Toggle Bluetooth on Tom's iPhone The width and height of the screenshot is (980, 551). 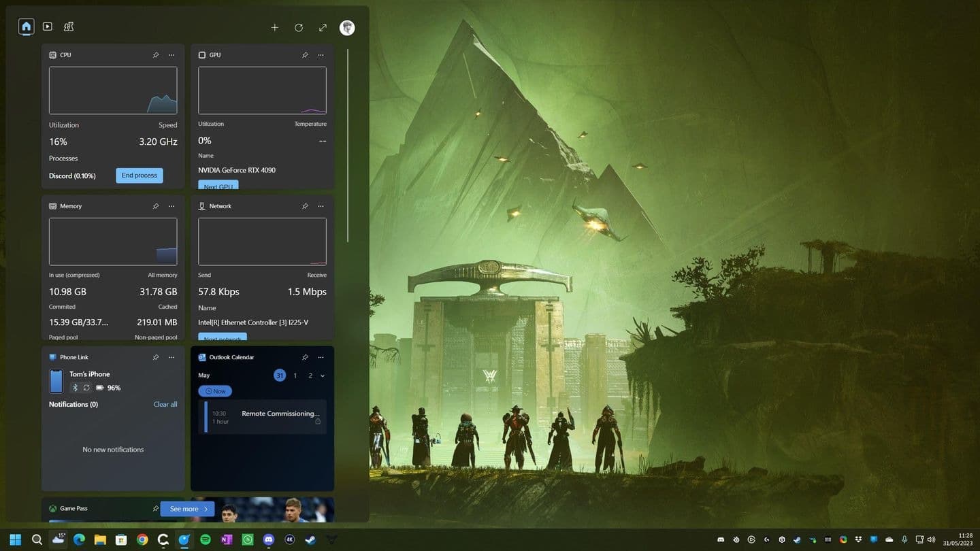click(x=75, y=387)
